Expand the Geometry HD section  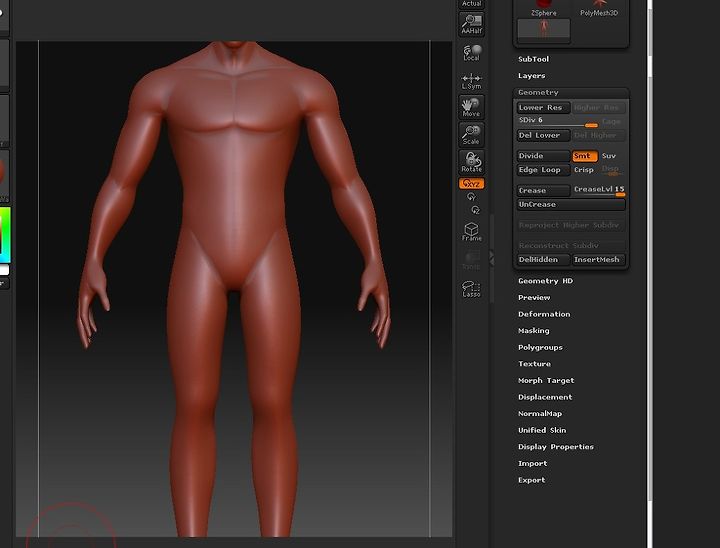click(545, 281)
